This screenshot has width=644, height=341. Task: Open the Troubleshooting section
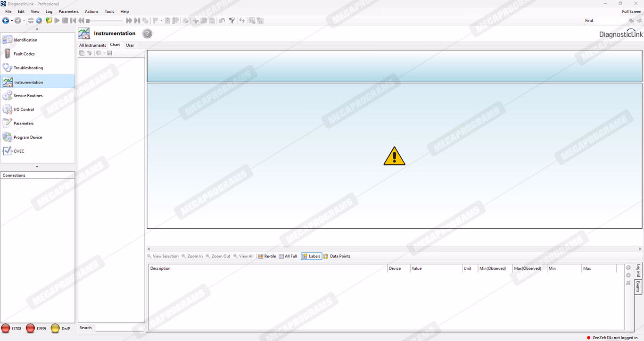(28, 68)
